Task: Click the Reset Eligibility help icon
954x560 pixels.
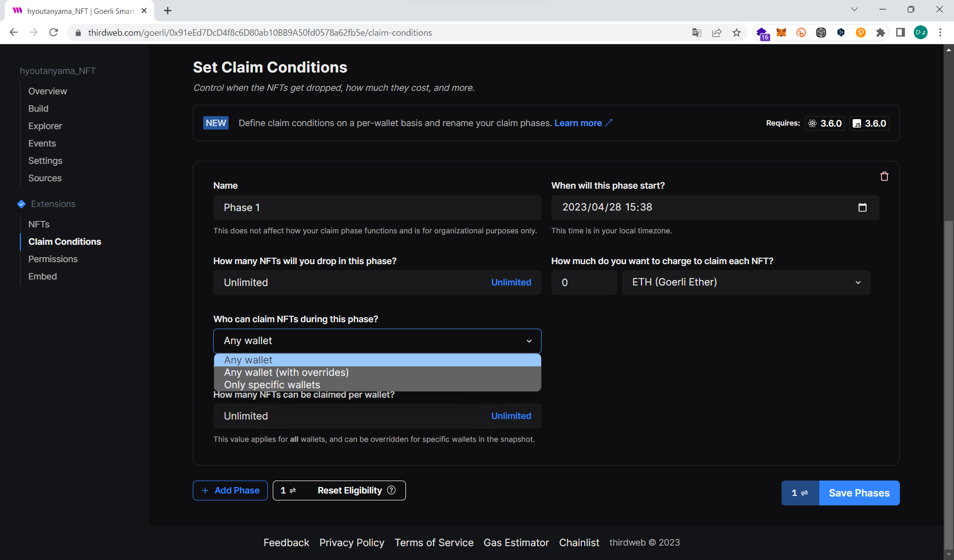Action: pyautogui.click(x=392, y=490)
